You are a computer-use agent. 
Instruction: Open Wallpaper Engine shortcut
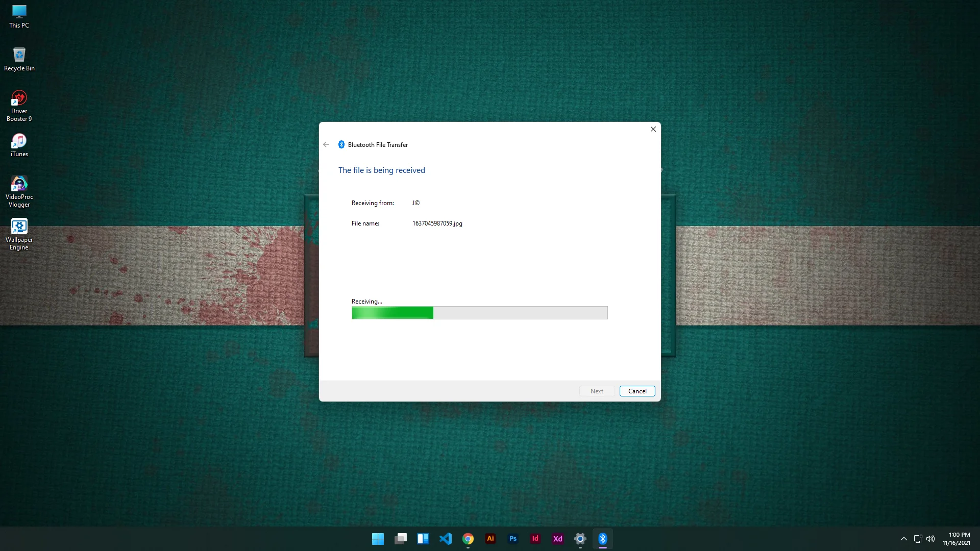click(19, 234)
